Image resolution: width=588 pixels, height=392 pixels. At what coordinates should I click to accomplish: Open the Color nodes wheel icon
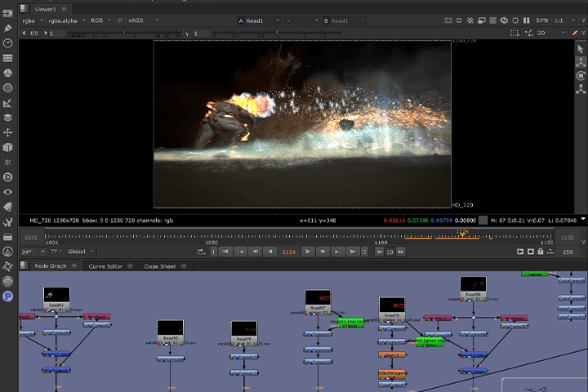(7, 73)
